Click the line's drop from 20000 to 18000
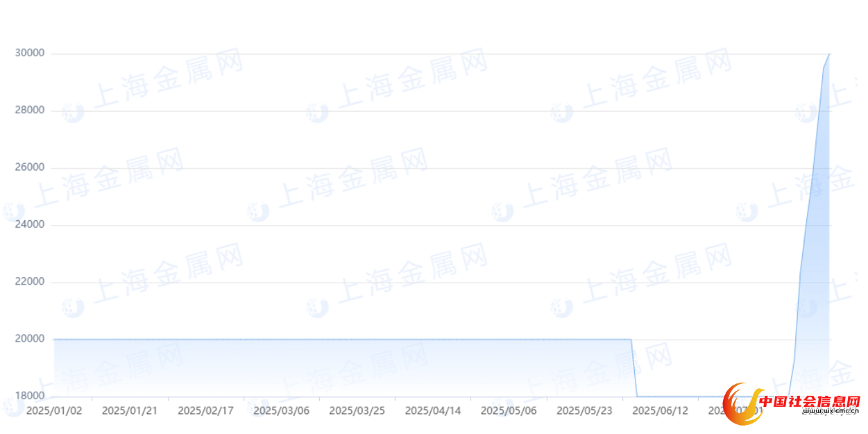Image resolution: width=868 pixels, height=434 pixels. click(634, 368)
